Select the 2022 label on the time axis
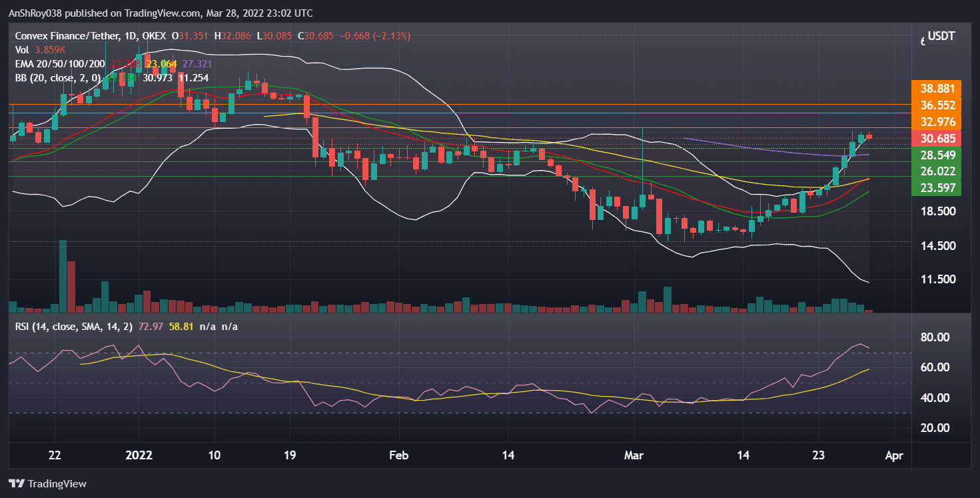The image size is (980, 498). click(139, 455)
